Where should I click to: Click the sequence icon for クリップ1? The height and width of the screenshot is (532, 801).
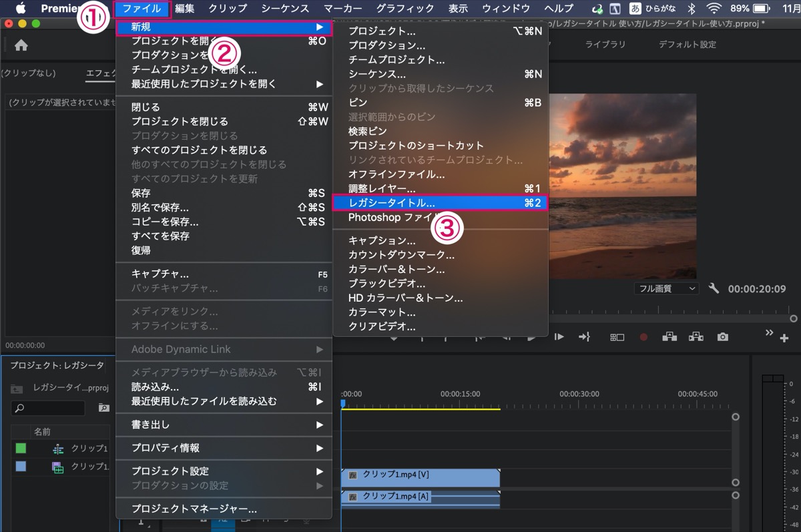[x=58, y=449]
